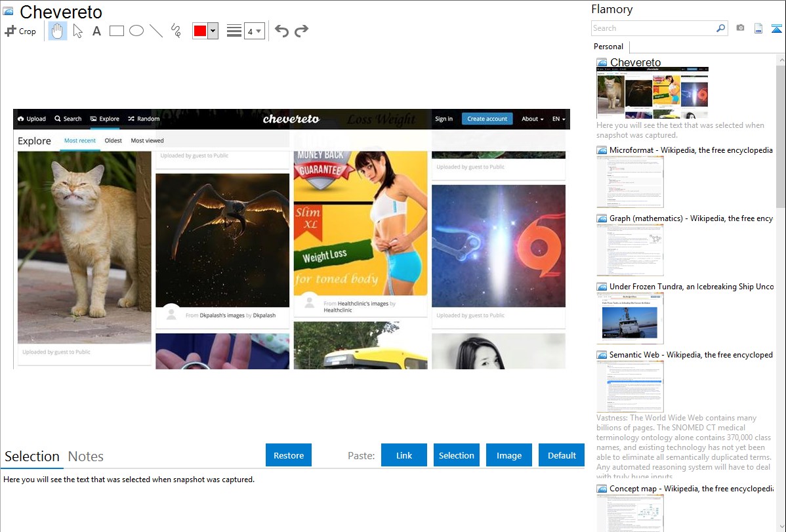Open the color picker dropdown arrow
The width and height of the screenshot is (786, 532).
click(x=213, y=31)
